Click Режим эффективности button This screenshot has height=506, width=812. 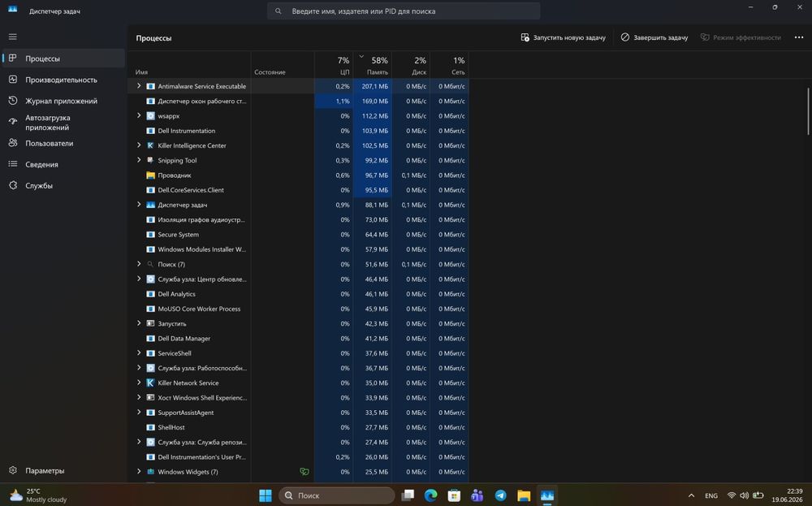click(x=741, y=37)
